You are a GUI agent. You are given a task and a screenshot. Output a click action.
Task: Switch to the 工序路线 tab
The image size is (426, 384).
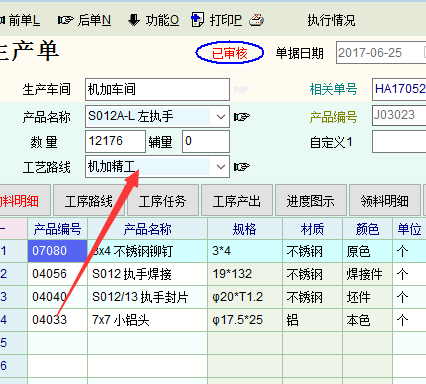point(89,201)
